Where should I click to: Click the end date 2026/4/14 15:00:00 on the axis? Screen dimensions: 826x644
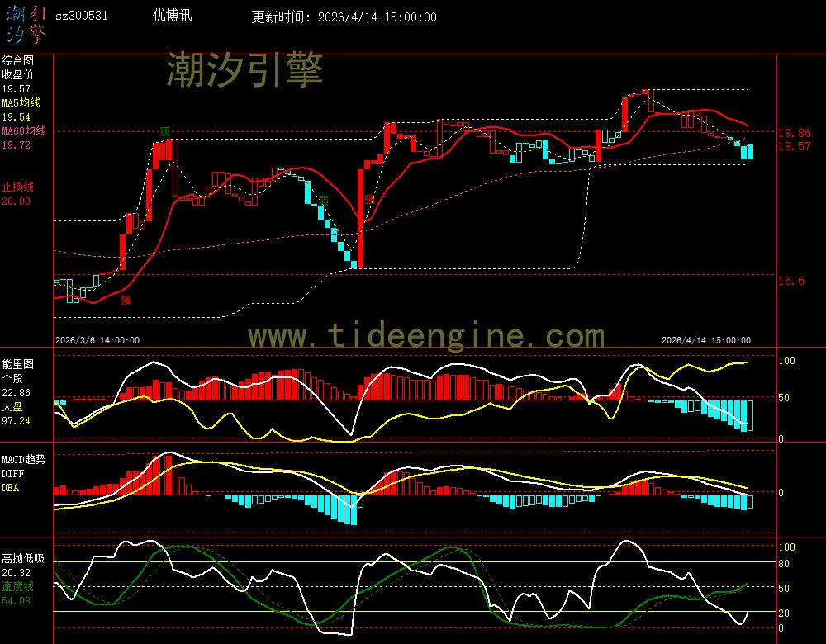pos(706,340)
